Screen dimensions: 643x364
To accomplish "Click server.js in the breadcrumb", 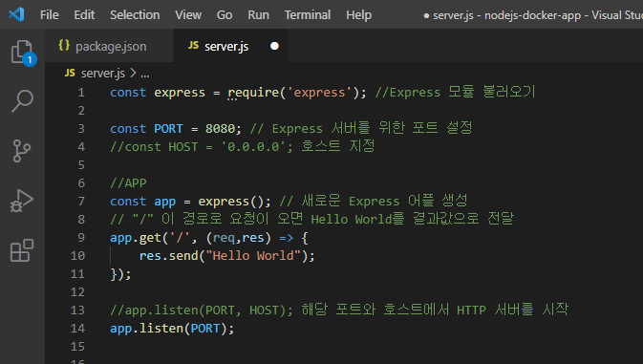I will coord(103,74).
